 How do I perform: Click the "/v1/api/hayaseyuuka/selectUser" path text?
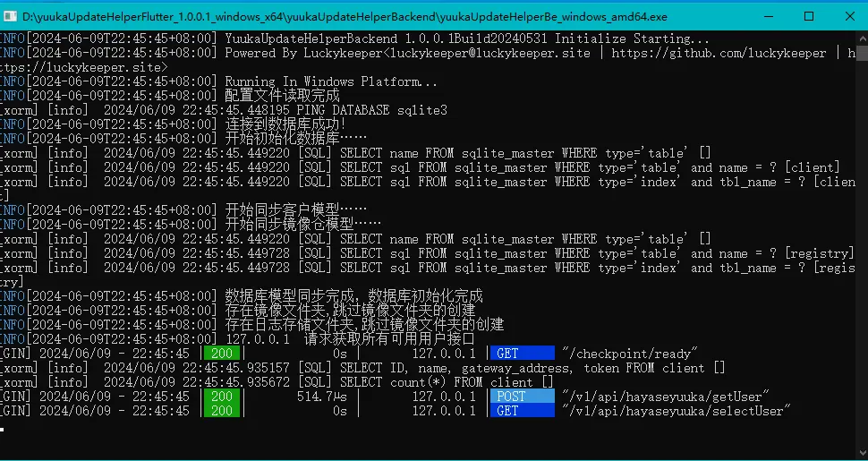click(x=677, y=411)
